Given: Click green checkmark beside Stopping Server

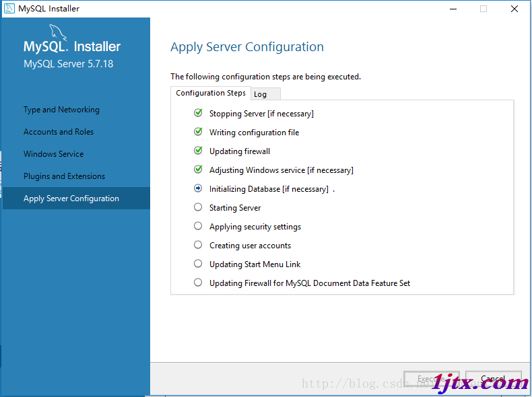Looking at the screenshot, I should click(198, 113).
